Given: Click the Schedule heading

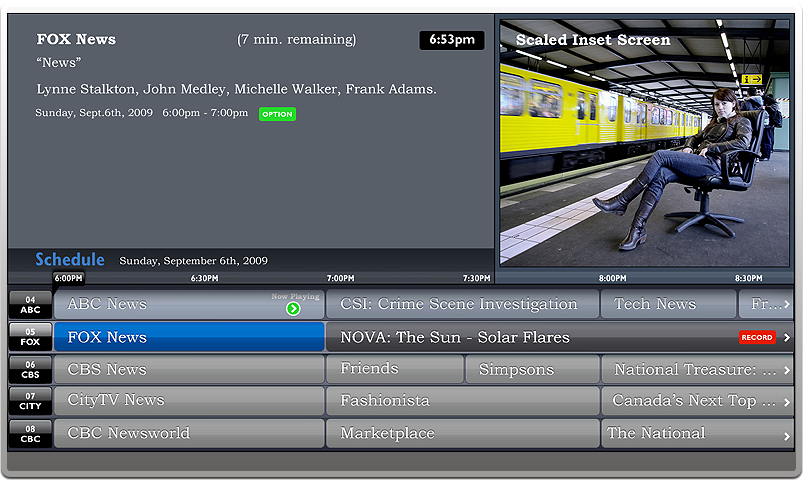Looking at the screenshot, I should [x=70, y=260].
